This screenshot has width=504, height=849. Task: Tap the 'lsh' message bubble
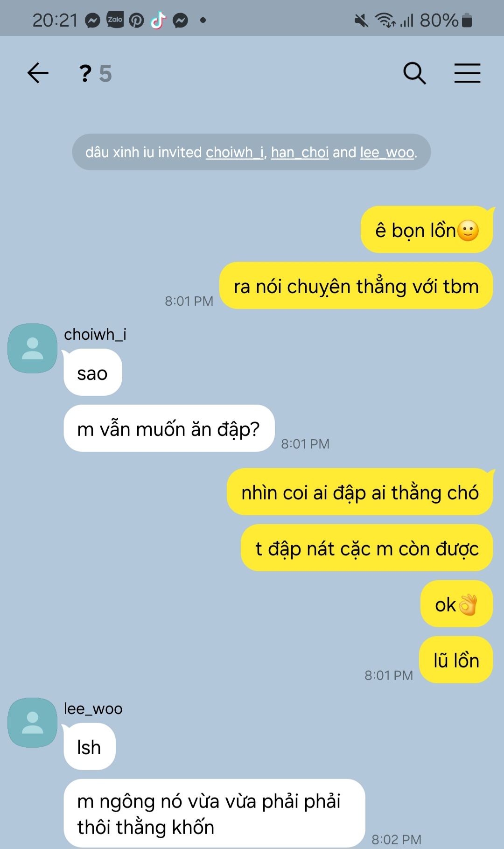[90, 746]
